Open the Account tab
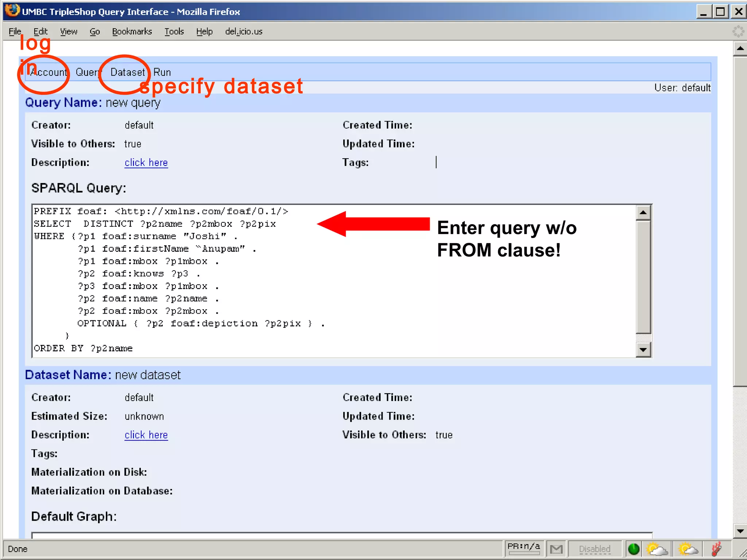Screen dimensions: 747x560 (x=49, y=72)
